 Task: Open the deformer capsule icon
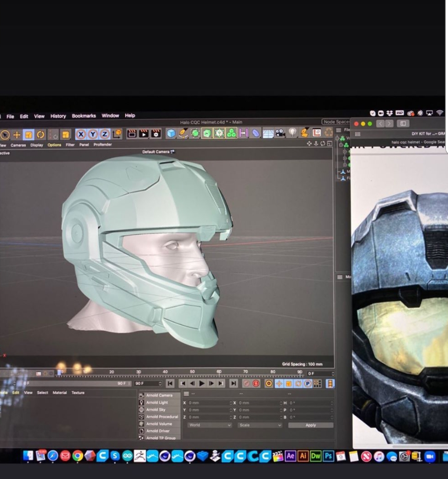coord(256,133)
